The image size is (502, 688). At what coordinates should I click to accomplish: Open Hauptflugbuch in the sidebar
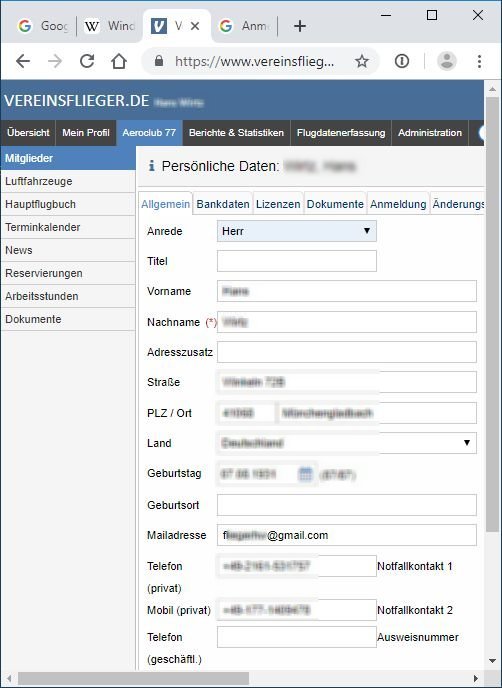68,204
